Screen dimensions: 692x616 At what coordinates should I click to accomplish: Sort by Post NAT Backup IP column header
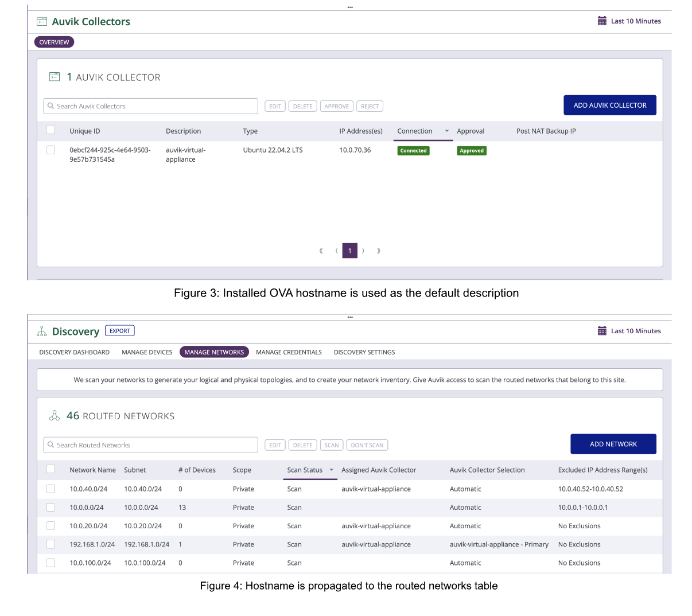coord(546,131)
